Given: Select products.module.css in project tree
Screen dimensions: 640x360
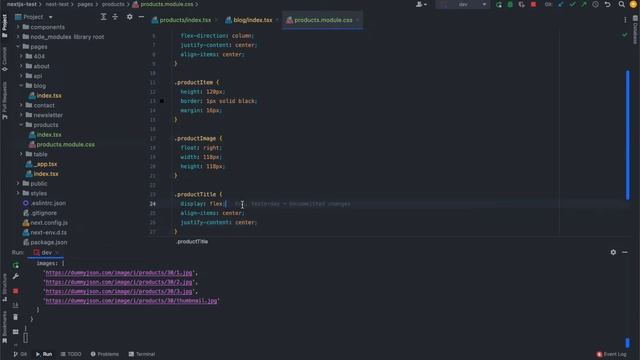Looking at the screenshot, I should pos(66,144).
